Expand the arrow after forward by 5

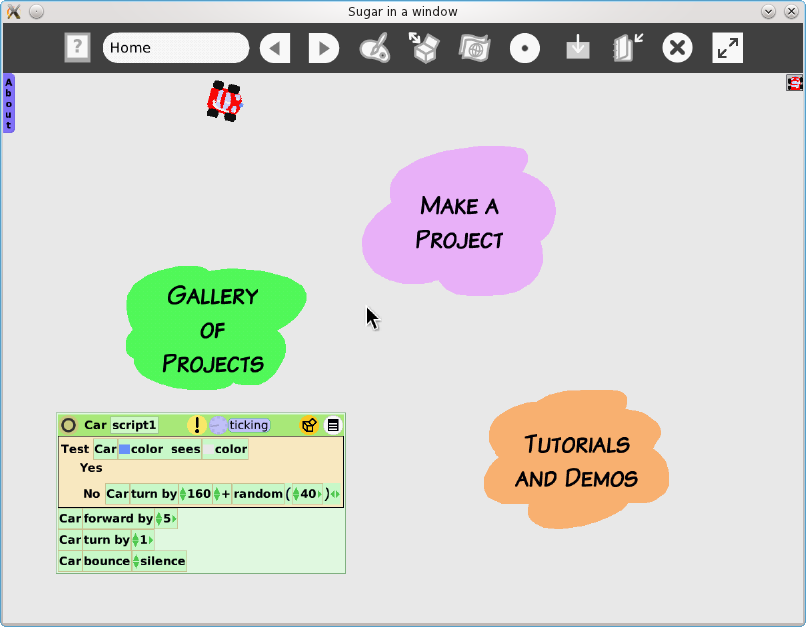pyautogui.click(x=174, y=519)
